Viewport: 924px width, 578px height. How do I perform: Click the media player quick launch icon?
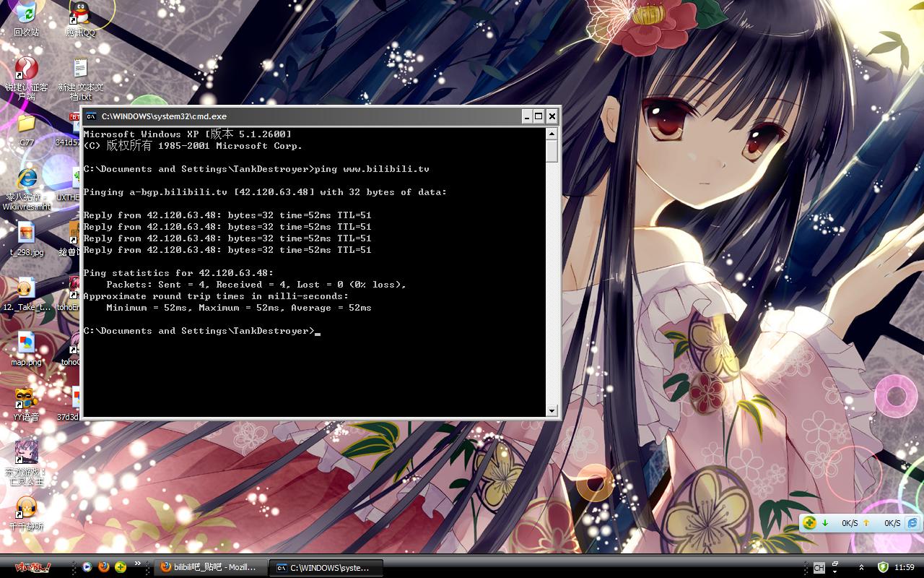point(87,567)
